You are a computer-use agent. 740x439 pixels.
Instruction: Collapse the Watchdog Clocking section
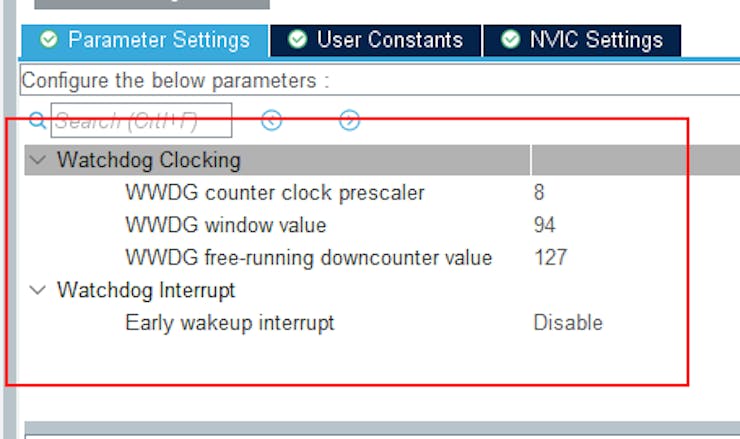(x=38, y=160)
